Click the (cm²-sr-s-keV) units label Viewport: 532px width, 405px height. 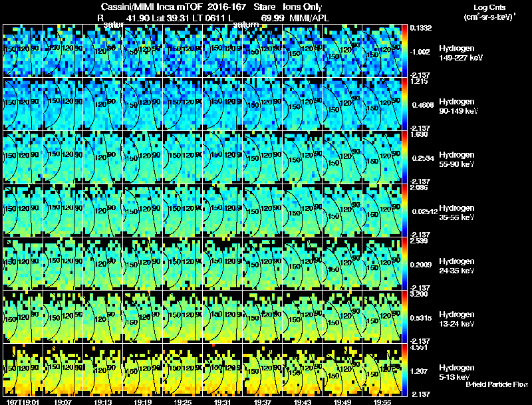click(x=489, y=17)
